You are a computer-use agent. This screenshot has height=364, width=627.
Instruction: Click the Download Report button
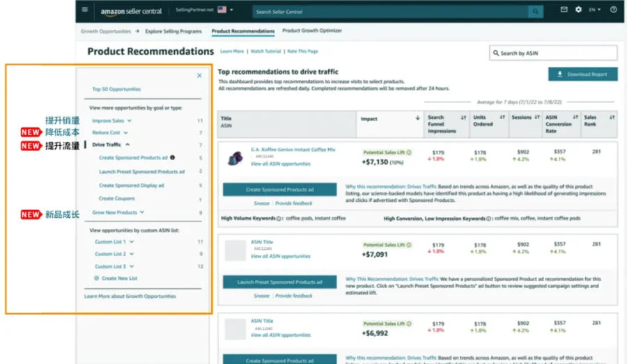[582, 74]
